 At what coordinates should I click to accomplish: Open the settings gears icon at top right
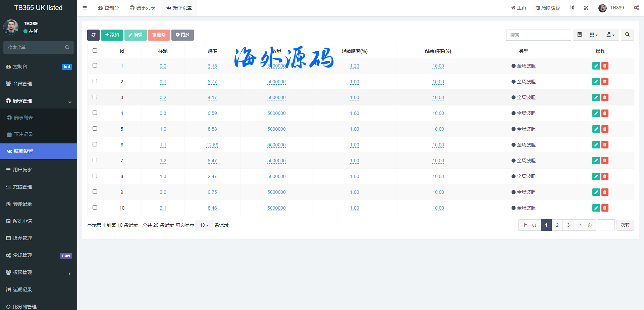pyautogui.click(x=636, y=8)
